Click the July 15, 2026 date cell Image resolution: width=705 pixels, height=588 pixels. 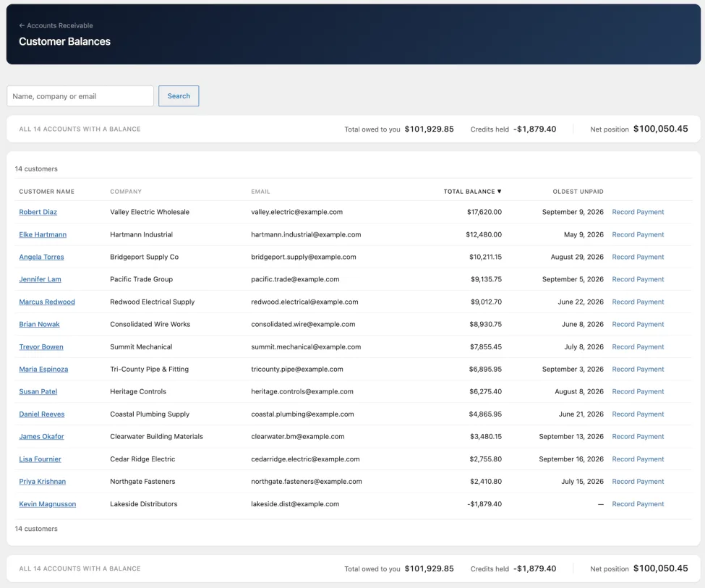tap(582, 482)
